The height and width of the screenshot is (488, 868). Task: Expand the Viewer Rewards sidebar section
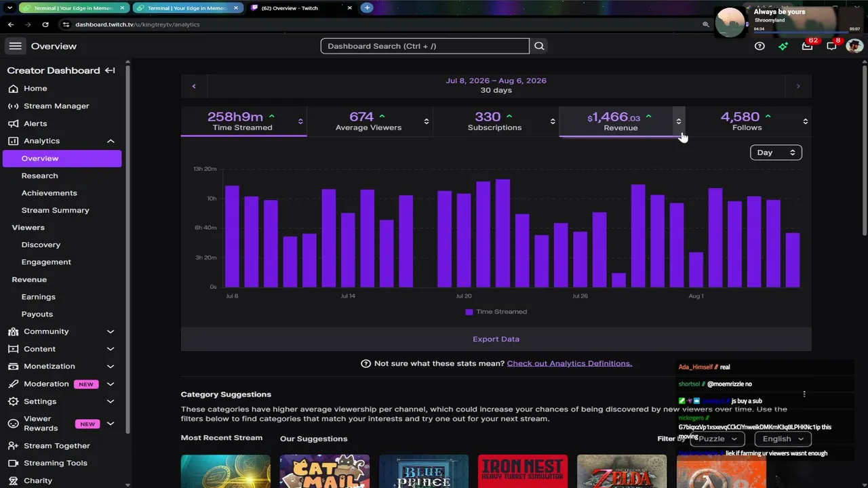point(111,424)
